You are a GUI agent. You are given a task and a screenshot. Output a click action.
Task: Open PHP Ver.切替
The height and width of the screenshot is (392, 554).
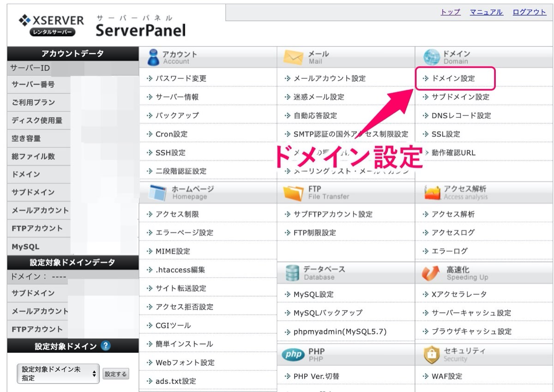point(316,376)
